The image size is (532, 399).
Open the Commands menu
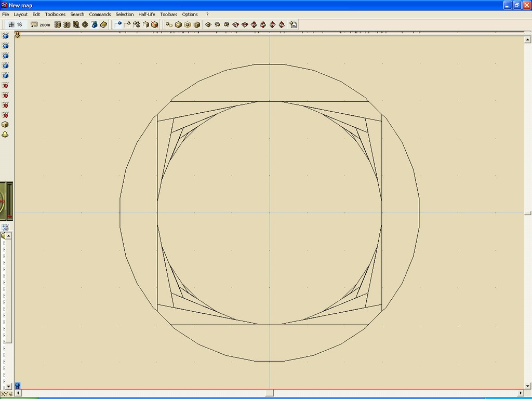pyautogui.click(x=100, y=15)
